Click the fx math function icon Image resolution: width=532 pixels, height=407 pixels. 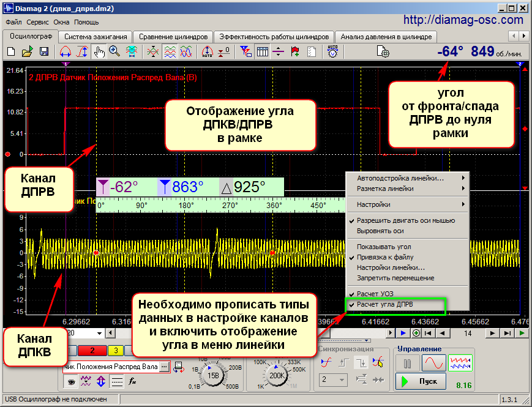pos(132,381)
